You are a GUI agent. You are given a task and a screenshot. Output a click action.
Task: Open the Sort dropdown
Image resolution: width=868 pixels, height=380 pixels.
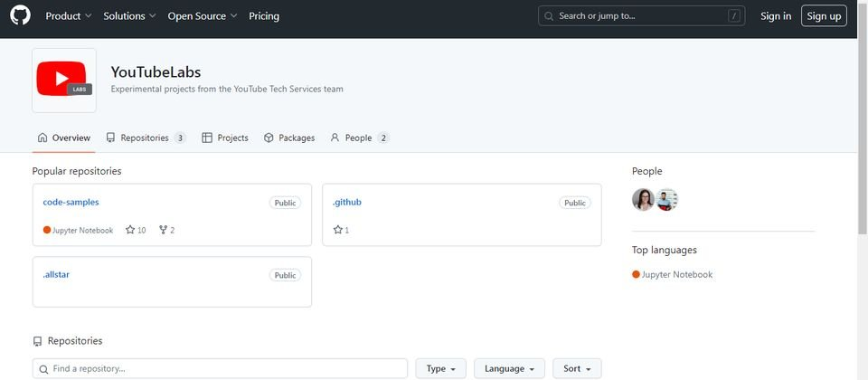click(577, 368)
